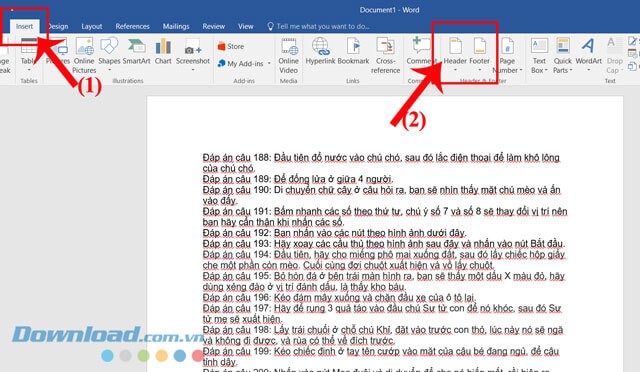Expand the Header dropdown arrow
The height and width of the screenshot is (372, 640).
[455, 70]
